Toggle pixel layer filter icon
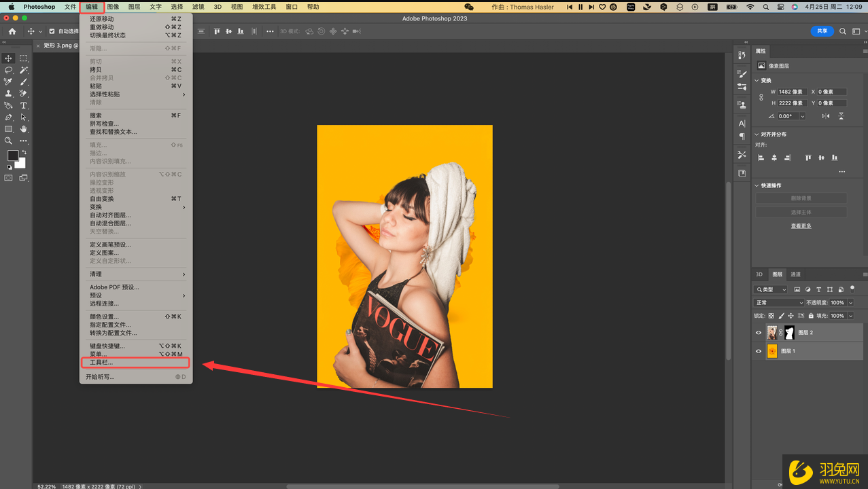This screenshot has height=489, width=868. point(797,290)
